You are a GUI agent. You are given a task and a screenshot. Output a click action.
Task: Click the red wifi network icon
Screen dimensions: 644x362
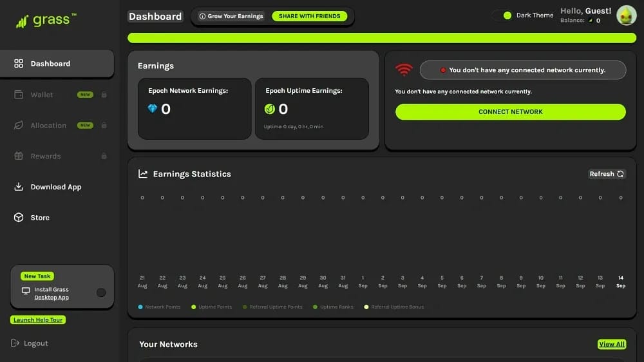[x=404, y=70]
